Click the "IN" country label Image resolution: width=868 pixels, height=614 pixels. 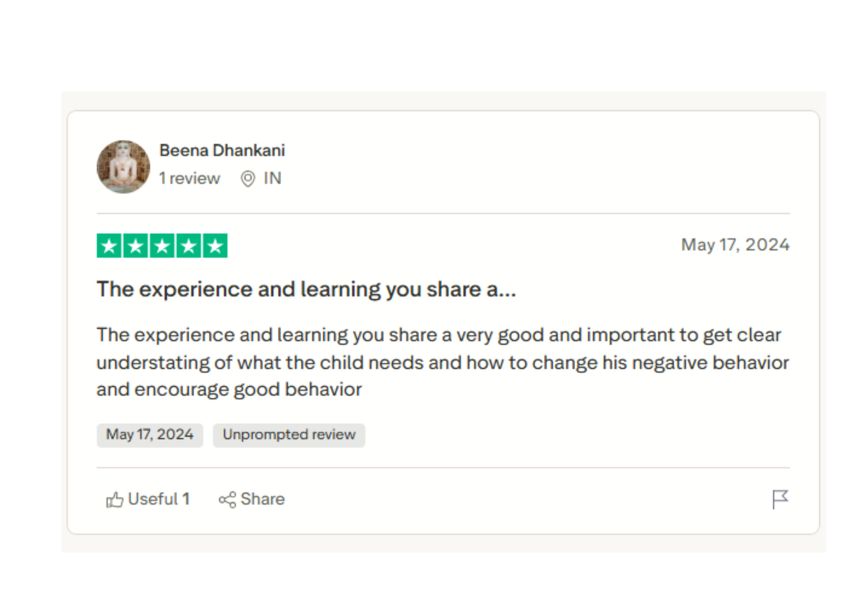pos(273,178)
